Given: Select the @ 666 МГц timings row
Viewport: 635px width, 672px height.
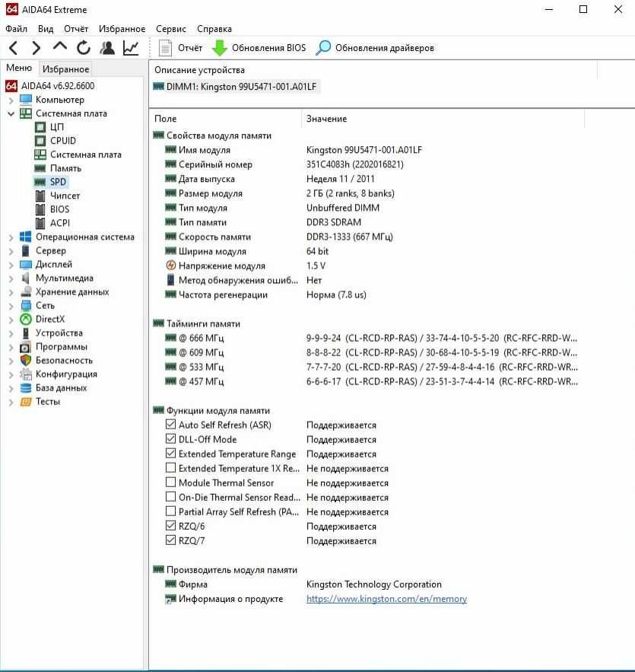Looking at the screenshot, I should pos(365,338).
